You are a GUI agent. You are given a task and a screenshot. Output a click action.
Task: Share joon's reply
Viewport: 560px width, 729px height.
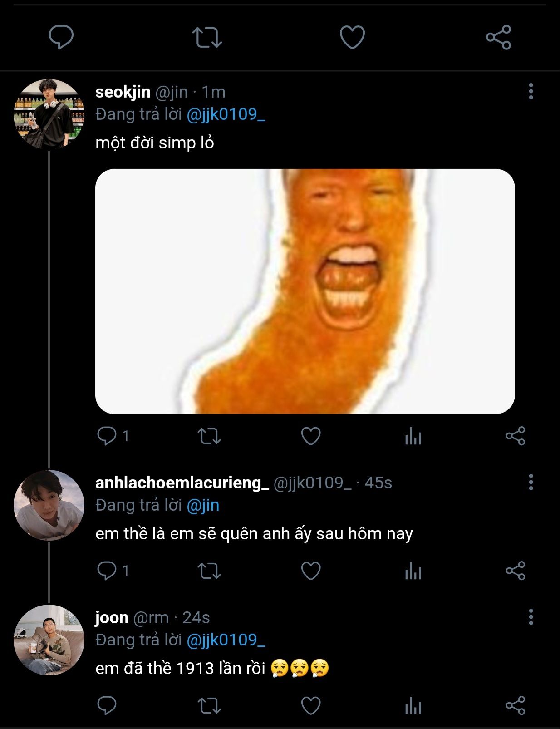pyautogui.click(x=515, y=706)
